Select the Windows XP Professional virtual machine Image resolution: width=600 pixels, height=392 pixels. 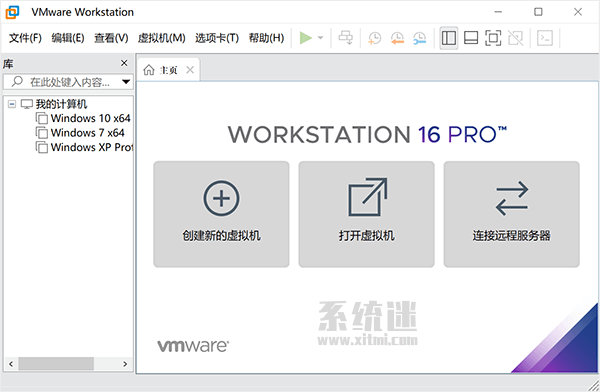coord(91,147)
